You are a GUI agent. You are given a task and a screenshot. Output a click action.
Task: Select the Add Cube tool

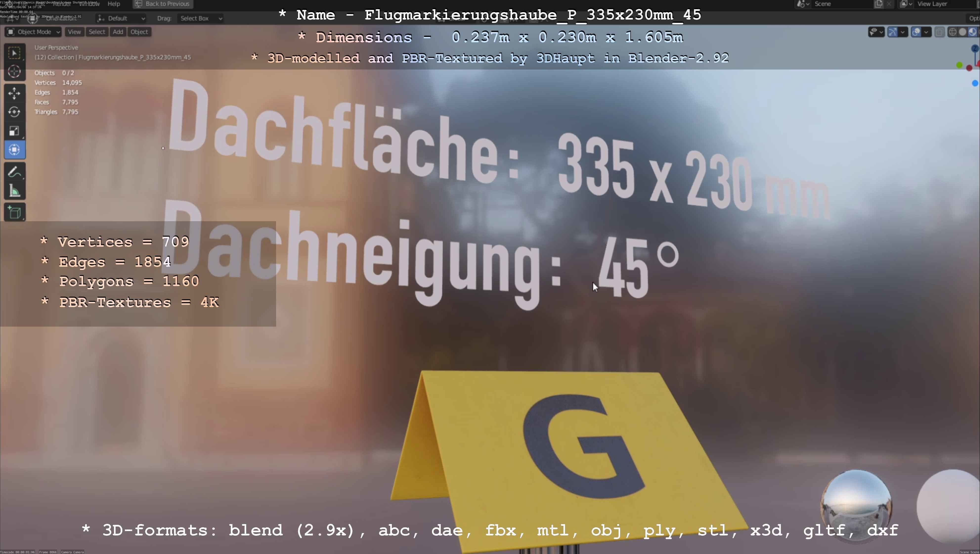(14, 213)
